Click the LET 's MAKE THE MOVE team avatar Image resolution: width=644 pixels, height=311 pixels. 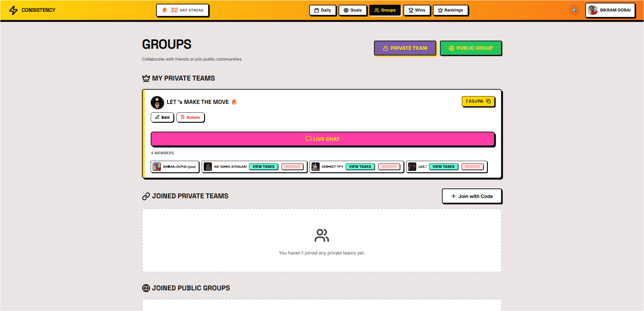pyautogui.click(x=157, y=102)
